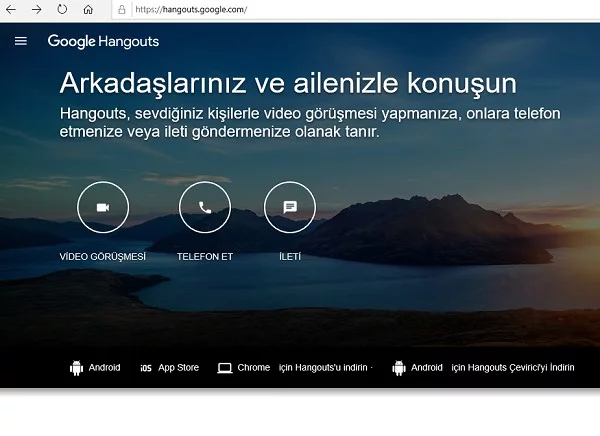The width and height of the screenshot is (600, 436).
Task: Click the VİDEO GÖRÜŞMESİ label
Action: tap(103, 256)
